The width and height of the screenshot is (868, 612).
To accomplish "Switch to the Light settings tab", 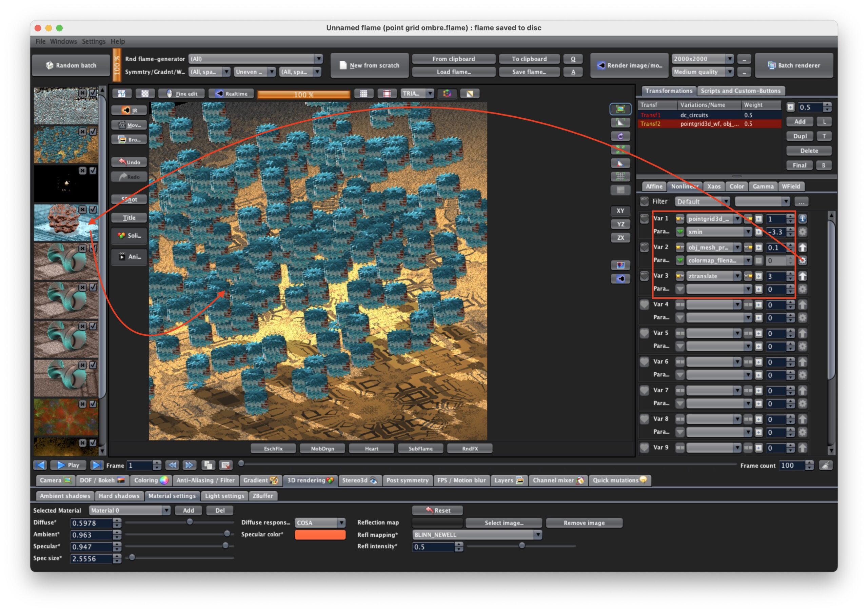I will coord(224,496).
